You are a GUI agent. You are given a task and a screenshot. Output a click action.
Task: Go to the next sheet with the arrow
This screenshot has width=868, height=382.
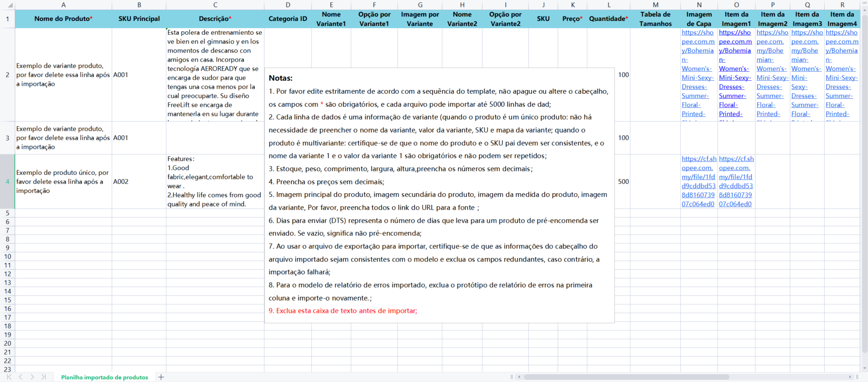click(32, 377)
